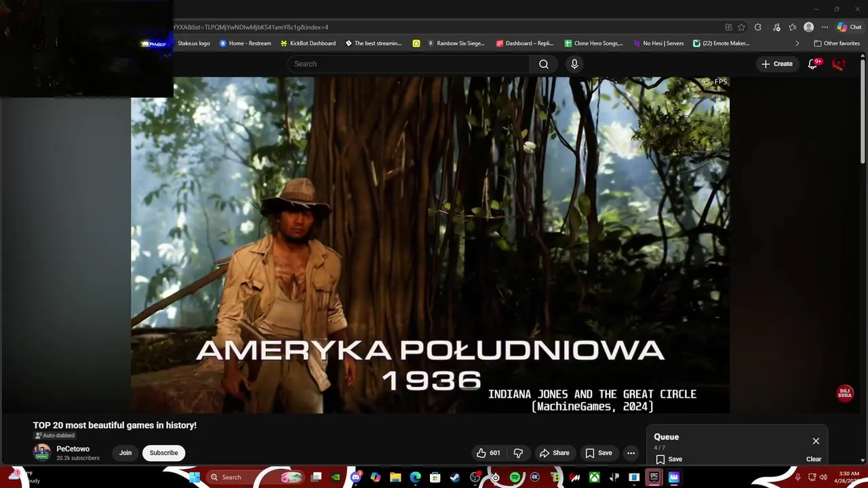Open Steam from the taskbar

point(455,477)
